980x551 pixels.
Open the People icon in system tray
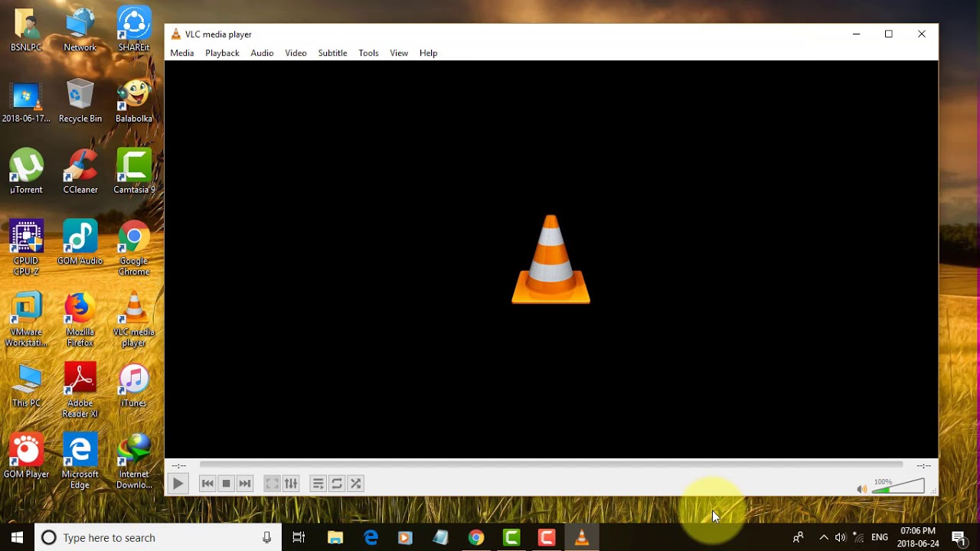coord(798,537)
